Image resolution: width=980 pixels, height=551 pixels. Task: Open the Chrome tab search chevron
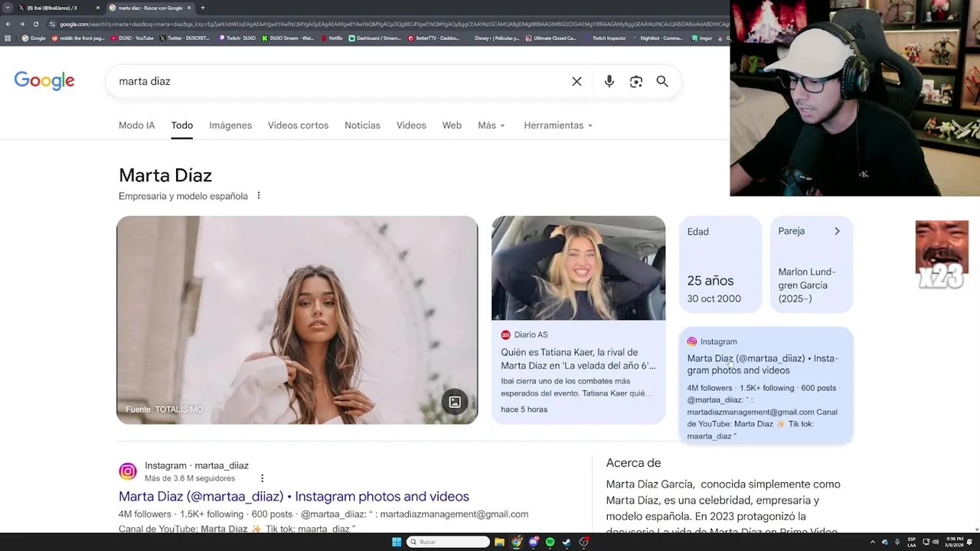(8, 8)
